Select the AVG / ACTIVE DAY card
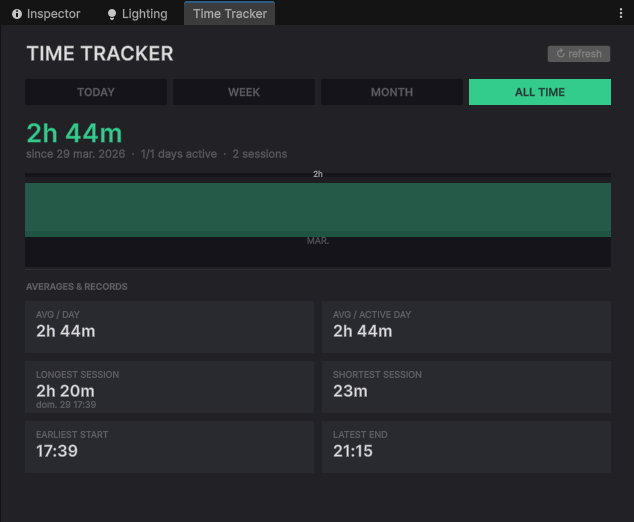Viewport: 634px width, 522px height. point(466,327)
